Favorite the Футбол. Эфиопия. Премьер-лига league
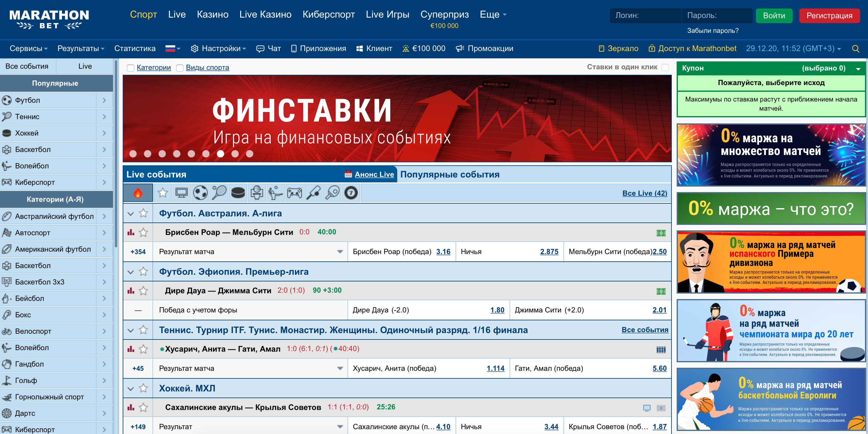 [144, 271]
